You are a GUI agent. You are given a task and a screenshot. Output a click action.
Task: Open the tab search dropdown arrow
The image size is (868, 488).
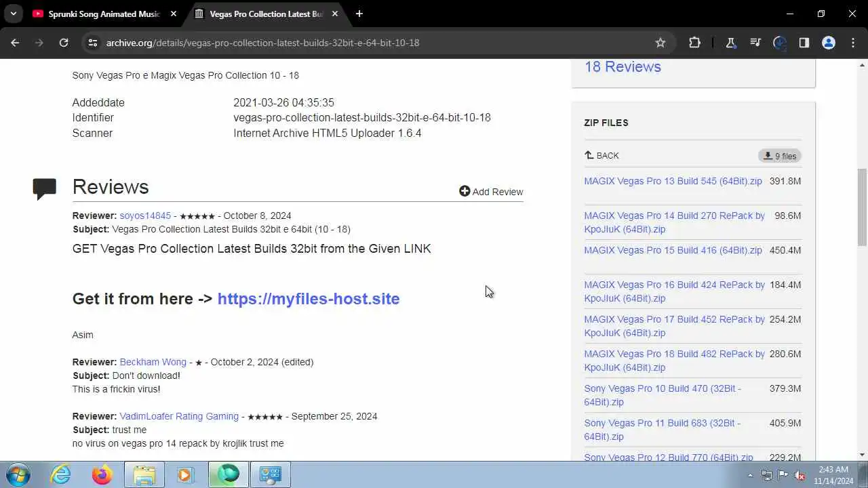pyautogui.click(x=13, y=14)
